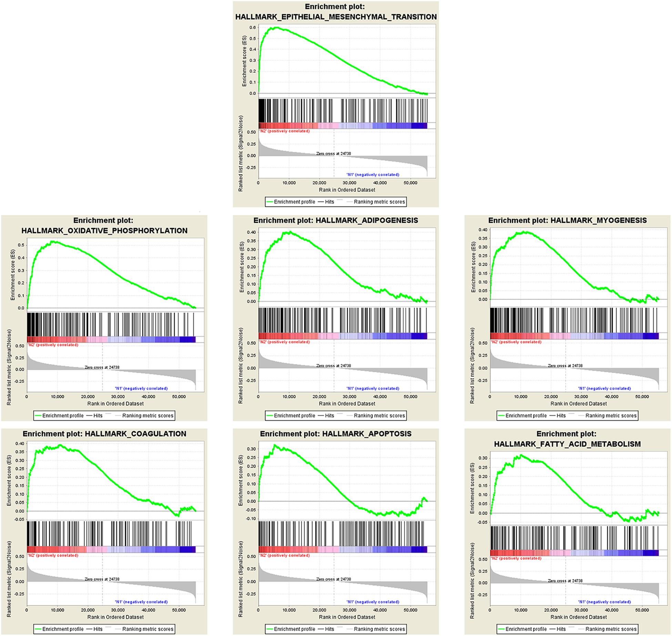Image resolution: width=672 pixels, height=636 pixels.
Task: Select 'N1' negatively correlated label in Coagulation plot
Action: coord(141,602)
